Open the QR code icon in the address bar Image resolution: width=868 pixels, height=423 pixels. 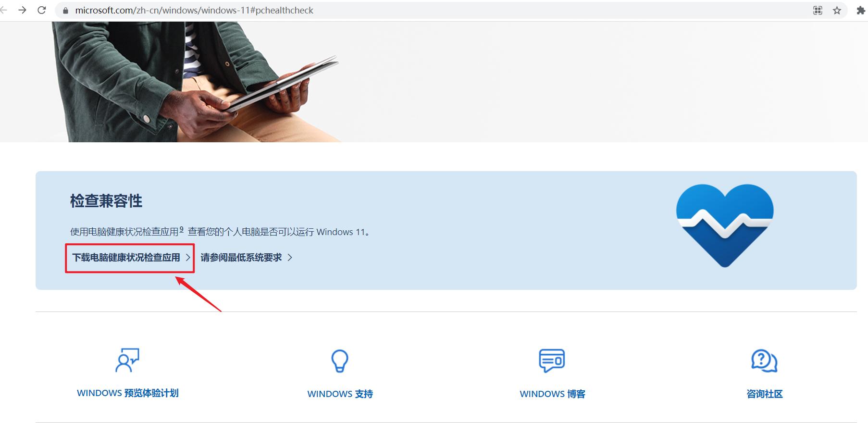[x=818, y=10]
